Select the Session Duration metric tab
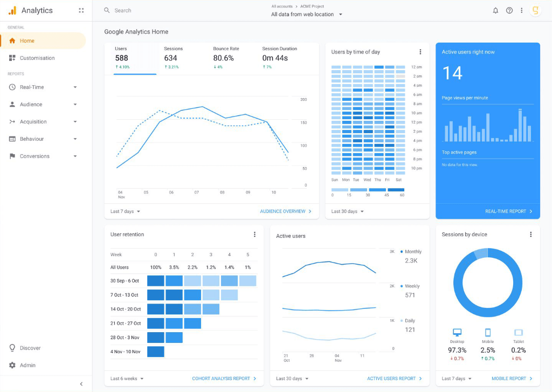Viewport: 552px width, 392px height. pos(279,57)
